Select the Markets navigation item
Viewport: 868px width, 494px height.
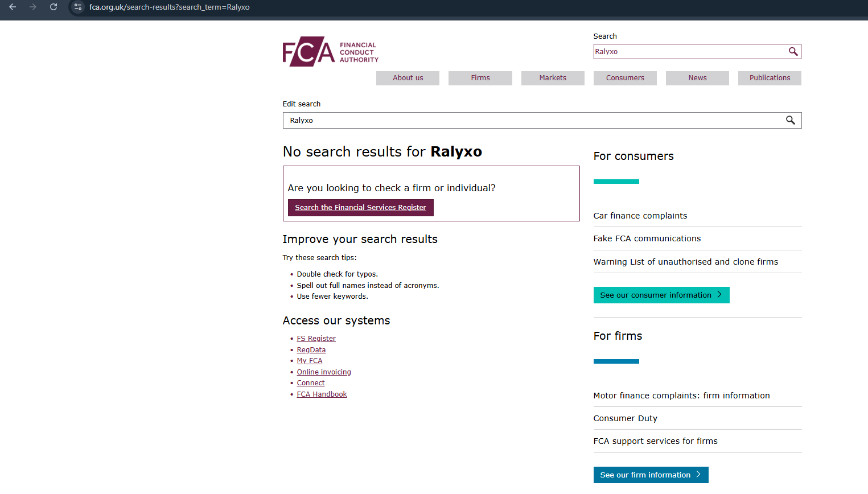click(x=552, y=78)
